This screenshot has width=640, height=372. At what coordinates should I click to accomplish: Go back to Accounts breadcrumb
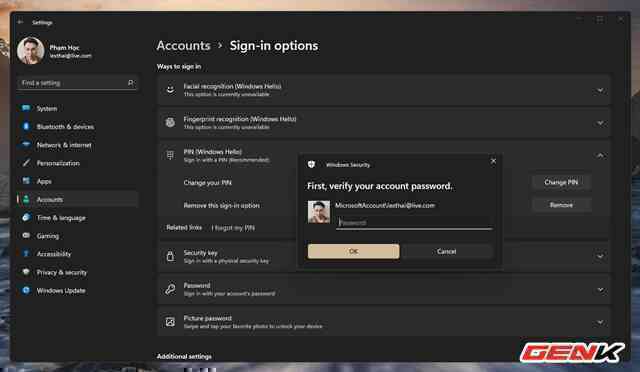click(184, 45)
